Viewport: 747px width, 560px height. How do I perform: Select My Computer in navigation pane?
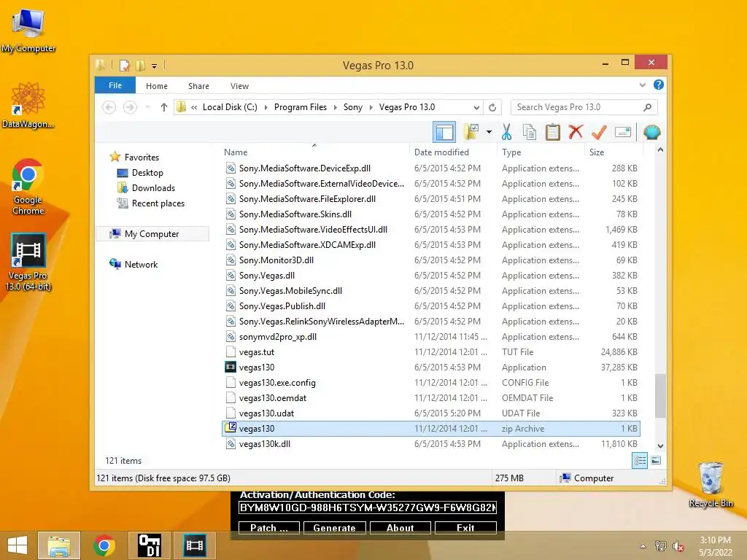click(x=152, y=234)
